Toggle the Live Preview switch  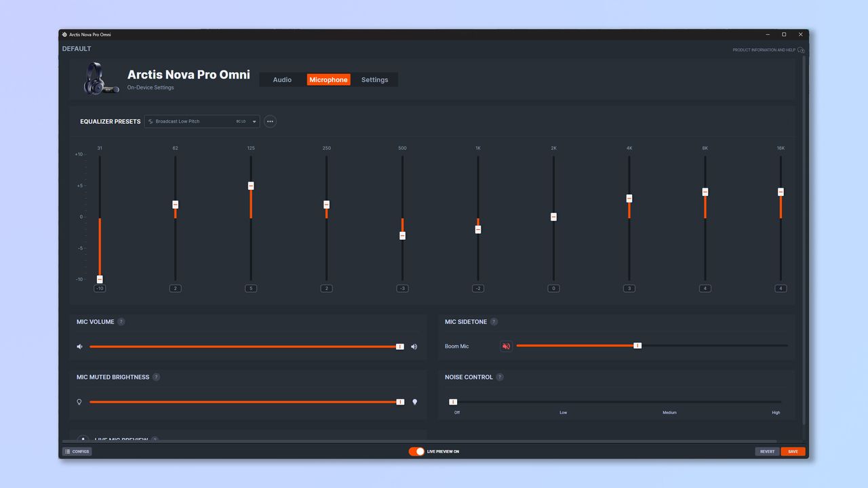tap(416, 451)
